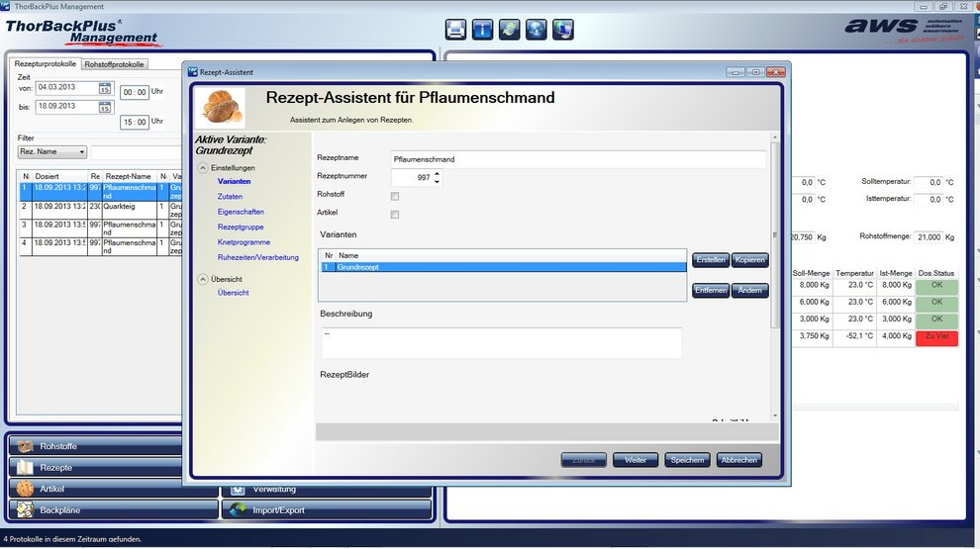Click the Rohstoffe icon in the bottom menu
Screen dimensions: 980x549
point(25,446)
